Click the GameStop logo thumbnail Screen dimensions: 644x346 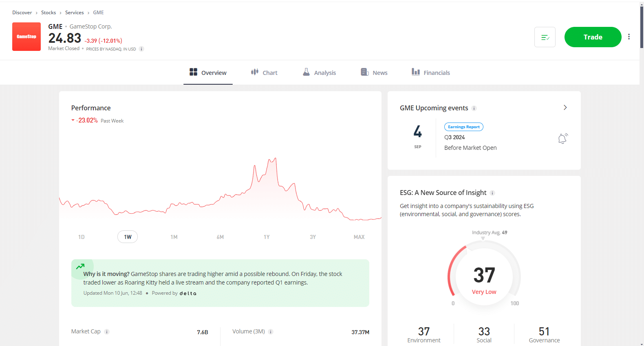click(x=26, y=37)
